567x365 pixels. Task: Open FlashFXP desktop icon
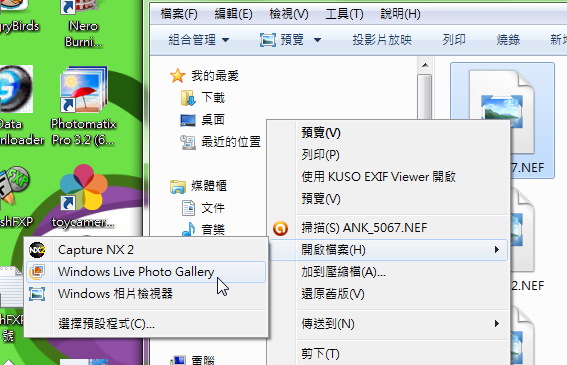(x=16, y=197)
